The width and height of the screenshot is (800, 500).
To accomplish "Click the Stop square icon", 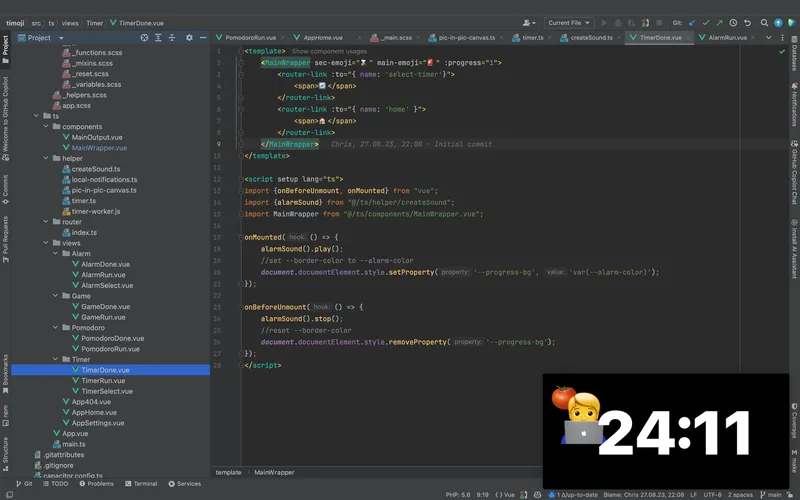I will [659, 23].
